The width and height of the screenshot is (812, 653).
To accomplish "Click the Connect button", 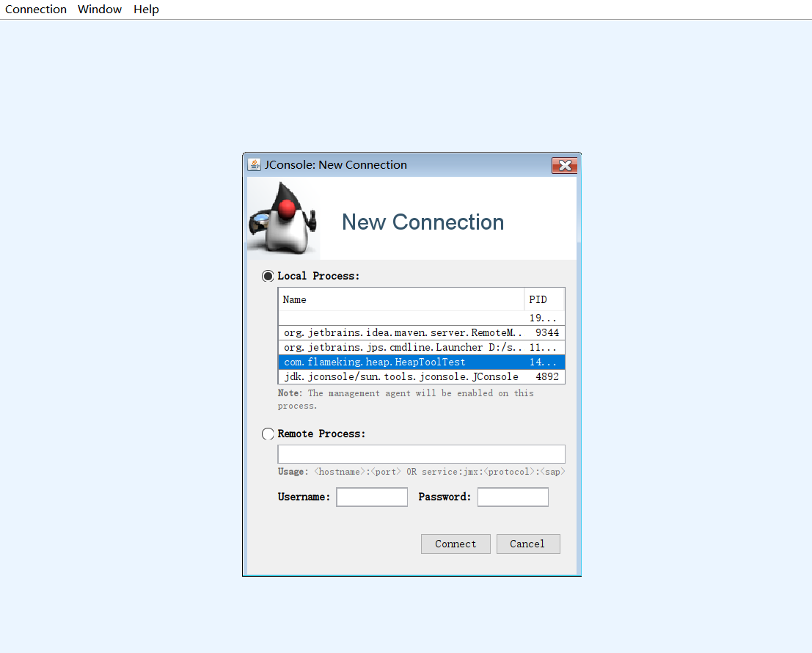I will pos(456,544).
